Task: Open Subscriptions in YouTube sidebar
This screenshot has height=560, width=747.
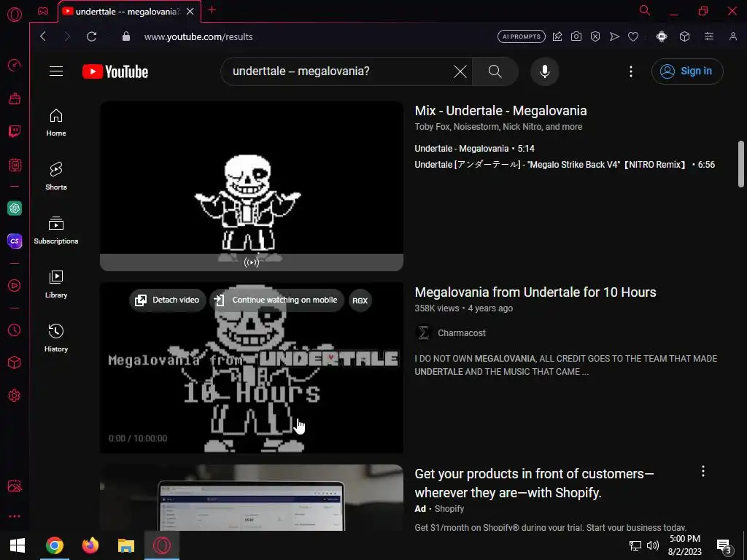Action: click(56, 230)
